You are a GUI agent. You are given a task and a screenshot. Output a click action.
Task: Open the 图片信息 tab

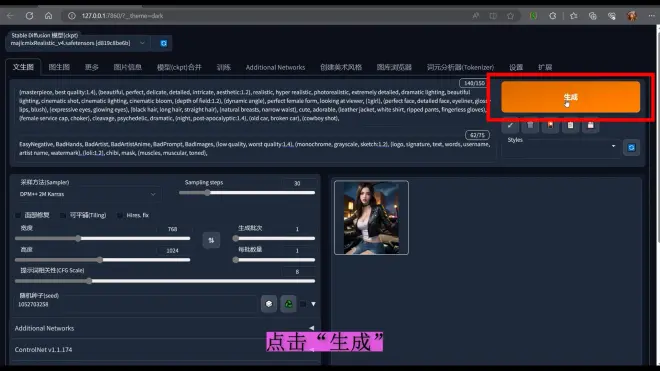128,67
